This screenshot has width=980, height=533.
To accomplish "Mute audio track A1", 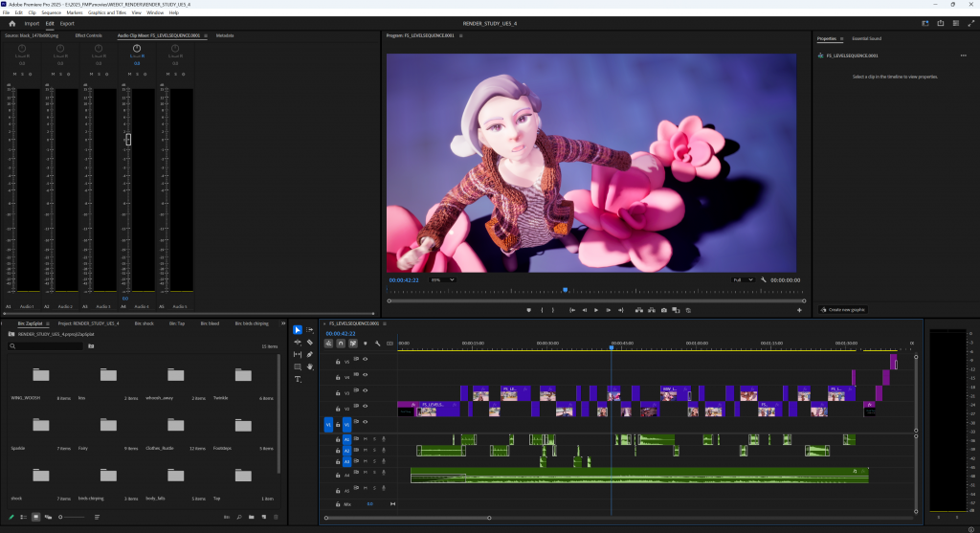I will [x=365, y=439].
